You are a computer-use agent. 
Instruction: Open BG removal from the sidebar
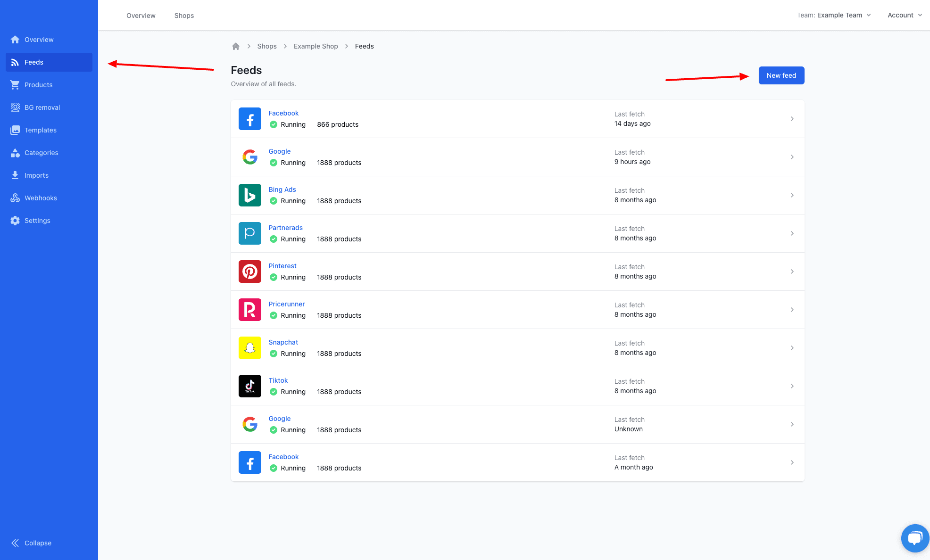click(42, 107)
